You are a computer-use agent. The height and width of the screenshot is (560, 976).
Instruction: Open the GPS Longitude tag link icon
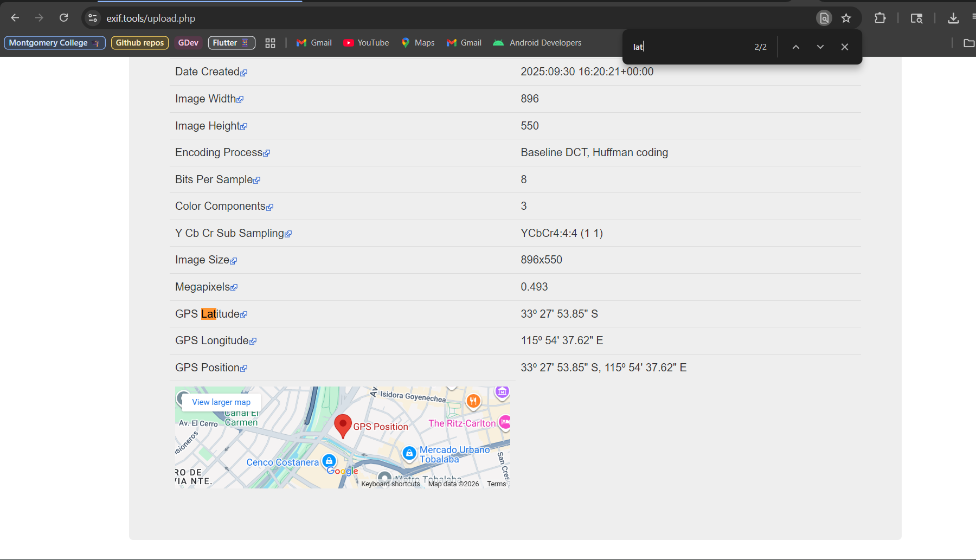[x=253, y=342]
